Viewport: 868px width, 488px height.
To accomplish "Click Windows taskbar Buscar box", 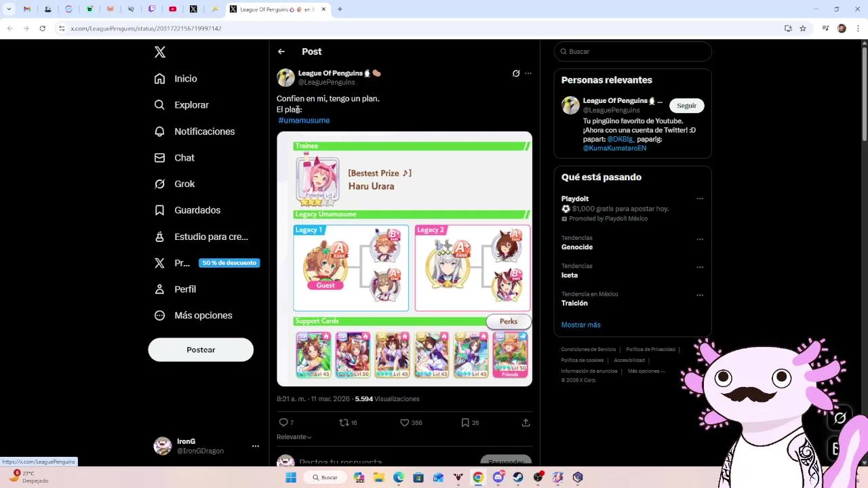I will [324, 477].
